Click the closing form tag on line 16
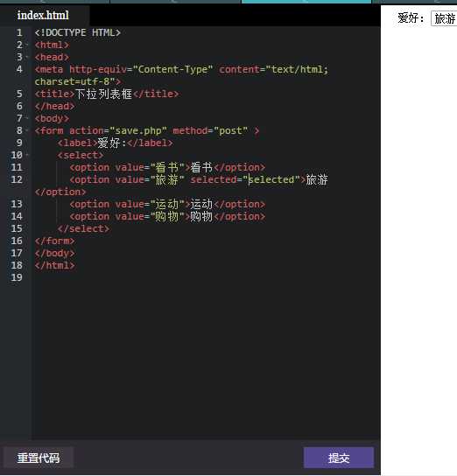Screen dimensions: 457x476 coord(54,241)
